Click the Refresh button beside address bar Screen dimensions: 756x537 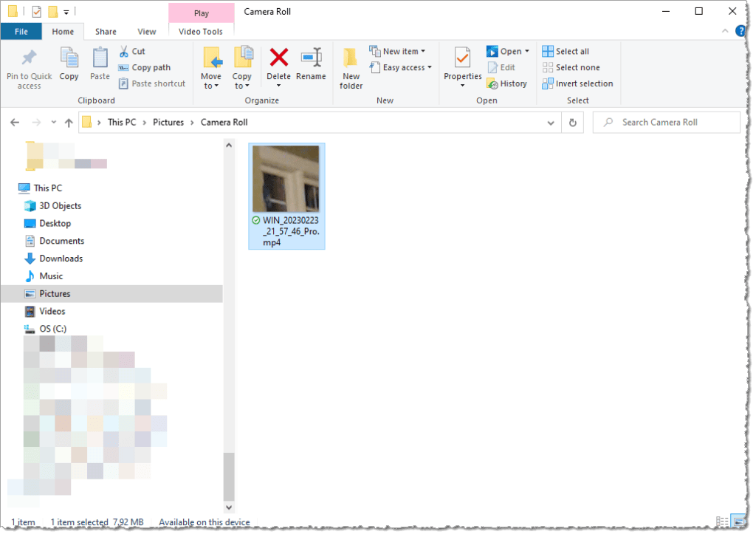coord(573,123)
